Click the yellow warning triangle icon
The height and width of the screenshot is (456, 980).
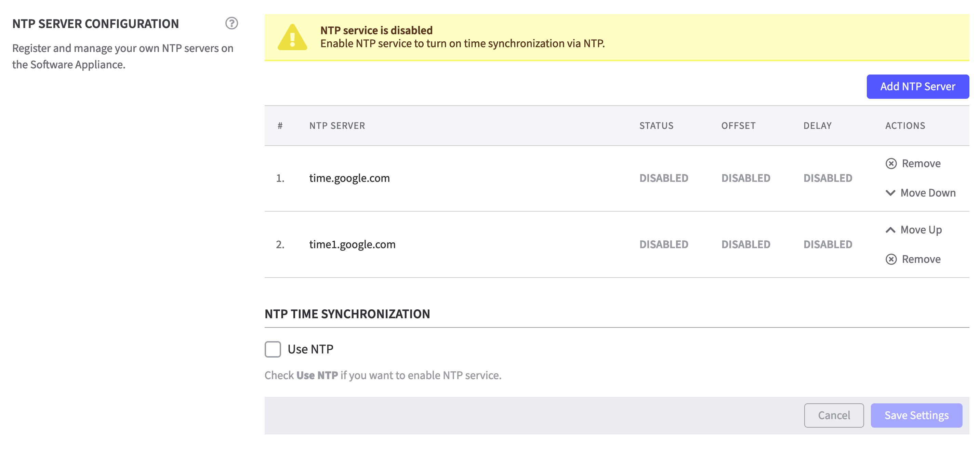pos(292,37)
